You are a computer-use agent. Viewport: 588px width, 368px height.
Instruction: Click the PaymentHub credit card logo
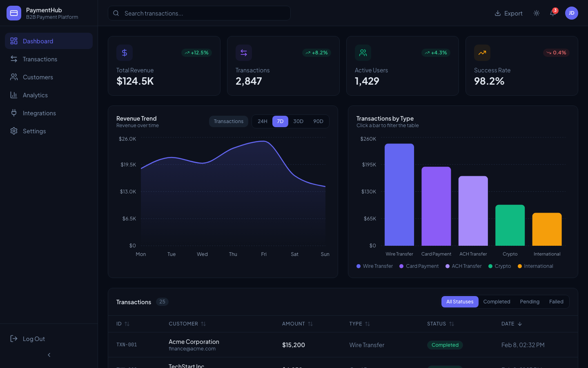[14, 13]
